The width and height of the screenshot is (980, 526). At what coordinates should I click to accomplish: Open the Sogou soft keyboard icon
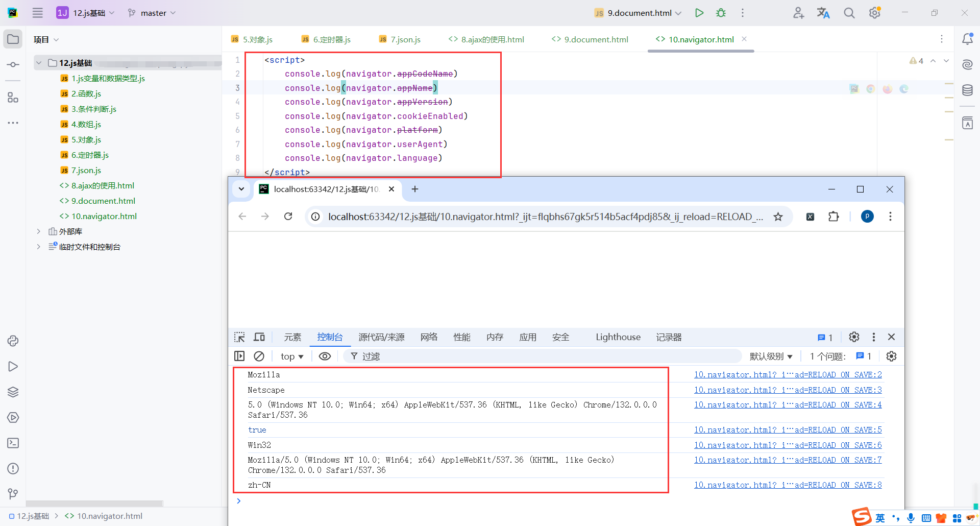(x=926, y=518)
